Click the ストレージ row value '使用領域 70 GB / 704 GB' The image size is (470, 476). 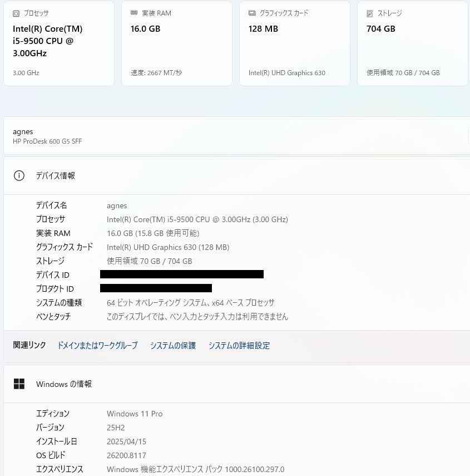pos(150,261)
